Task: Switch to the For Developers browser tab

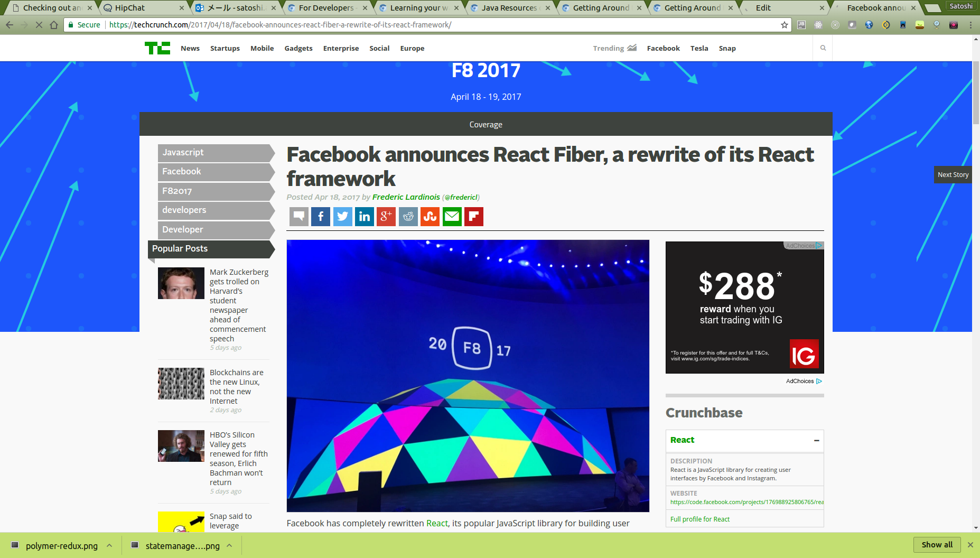Action: (x=326, y=7)
